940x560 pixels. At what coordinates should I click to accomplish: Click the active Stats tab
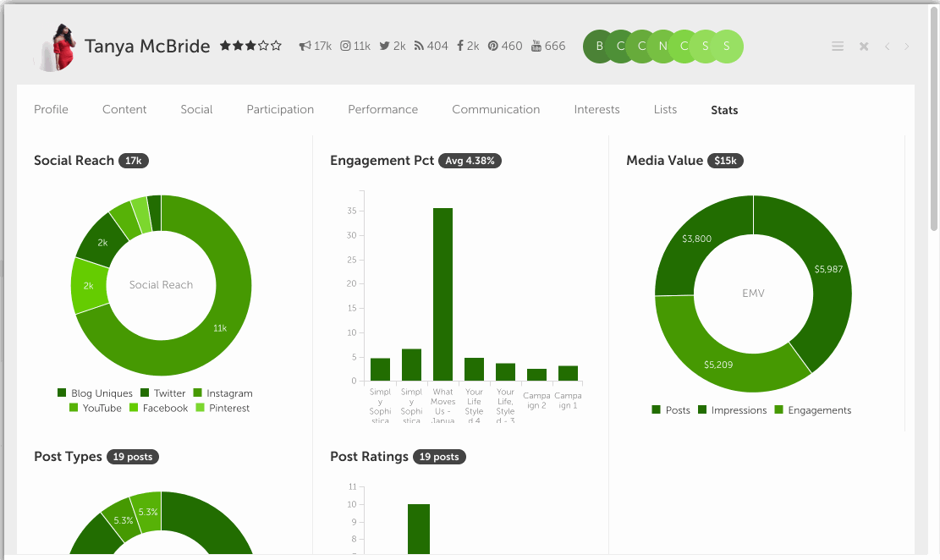pos(724,110)
